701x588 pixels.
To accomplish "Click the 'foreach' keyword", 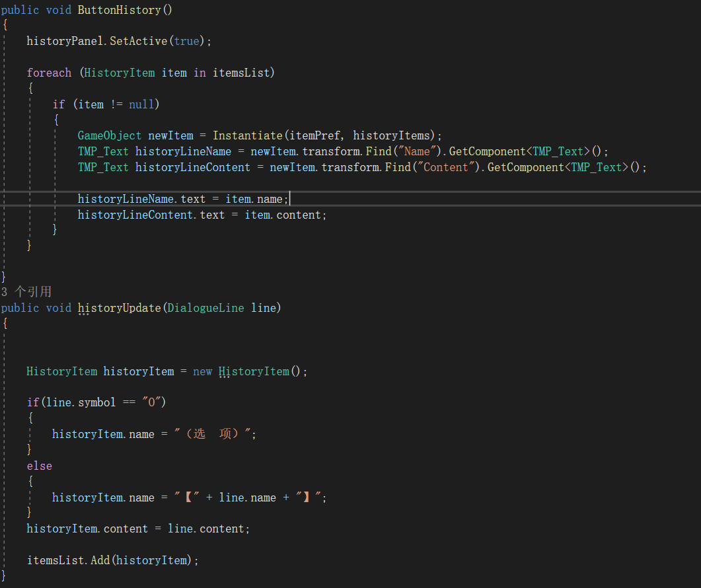I will 49,73.
